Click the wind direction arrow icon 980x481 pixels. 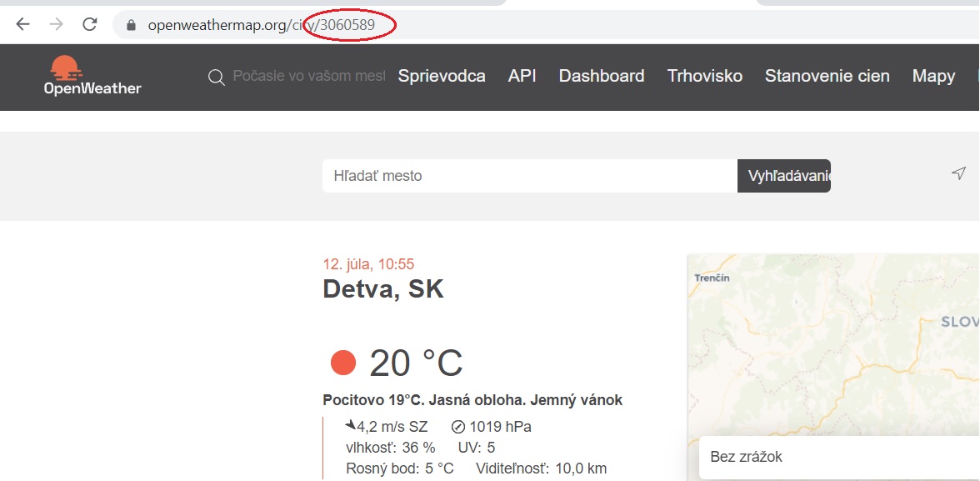point(350,425)
